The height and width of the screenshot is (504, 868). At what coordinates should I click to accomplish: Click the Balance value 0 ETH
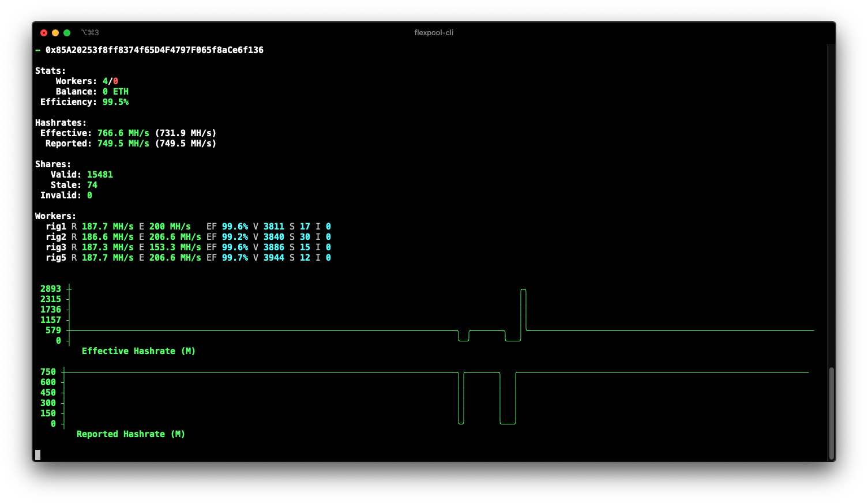115,92
